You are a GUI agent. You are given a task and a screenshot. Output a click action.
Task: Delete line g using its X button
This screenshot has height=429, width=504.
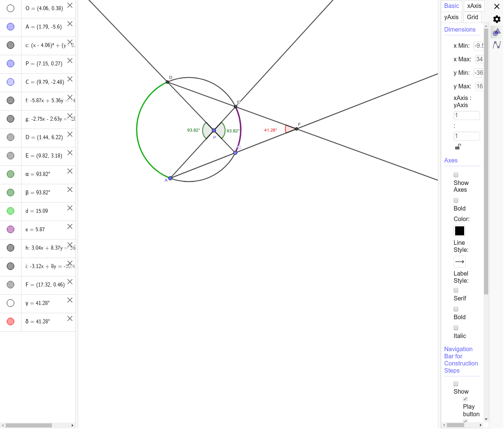pyautogui.click(x=70, y=116)
